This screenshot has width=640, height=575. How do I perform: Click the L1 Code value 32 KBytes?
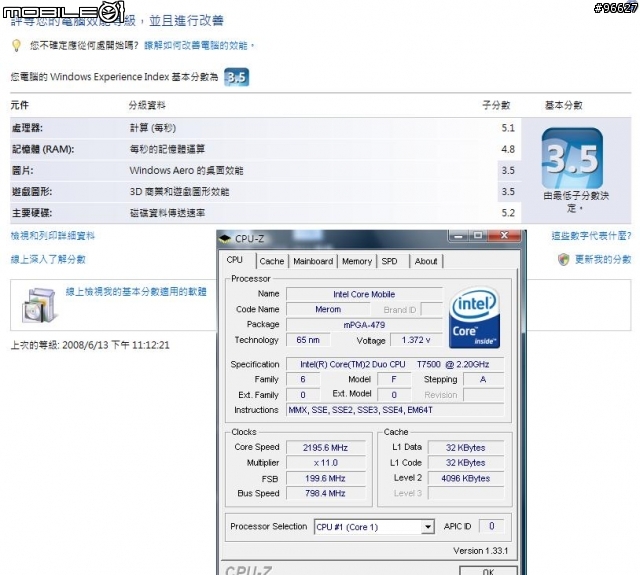click(465, 463)
